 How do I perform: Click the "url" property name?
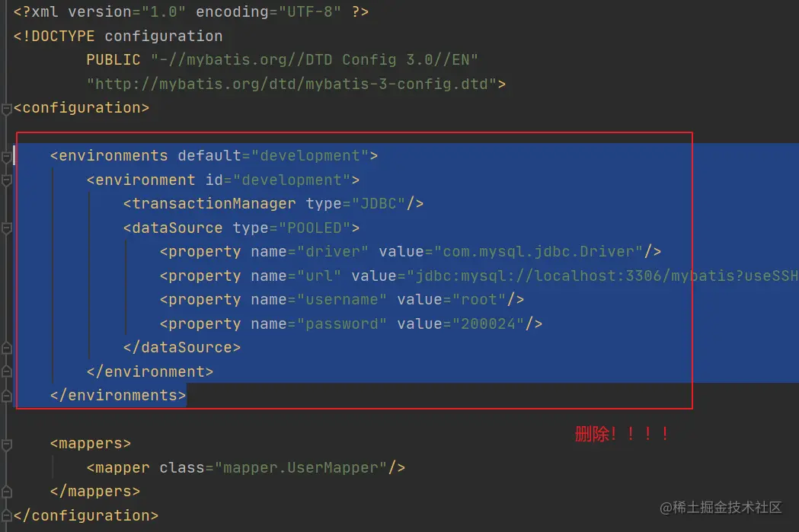click(x=319, y=276)
